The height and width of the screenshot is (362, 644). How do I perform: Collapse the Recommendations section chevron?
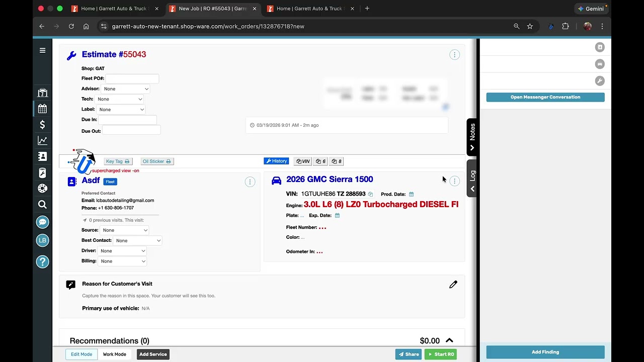449,341
